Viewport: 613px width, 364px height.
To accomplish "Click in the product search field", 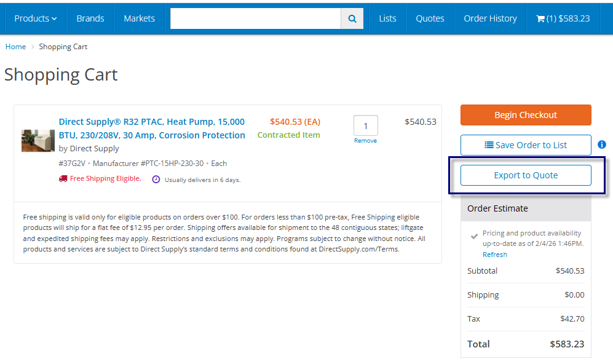I will pyautogui.click(x=256, y=18).
